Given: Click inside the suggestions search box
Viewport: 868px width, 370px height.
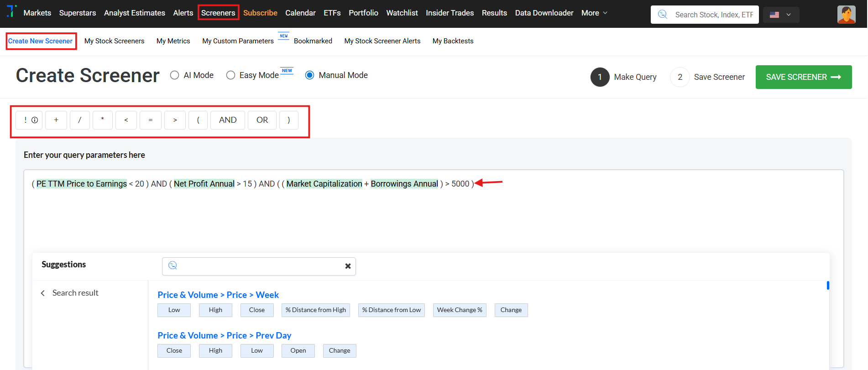Looking at the screenshot, I should pos(259,266).
